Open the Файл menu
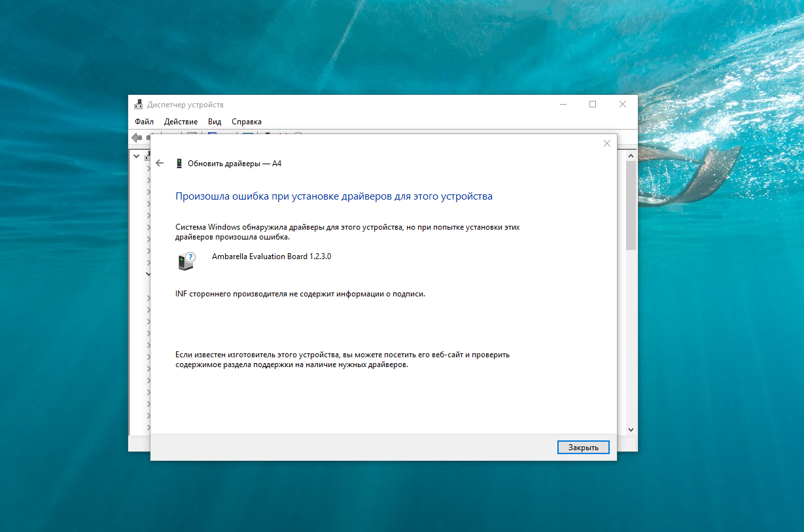Viewport: 804px width, 532px height. (144, 122)
